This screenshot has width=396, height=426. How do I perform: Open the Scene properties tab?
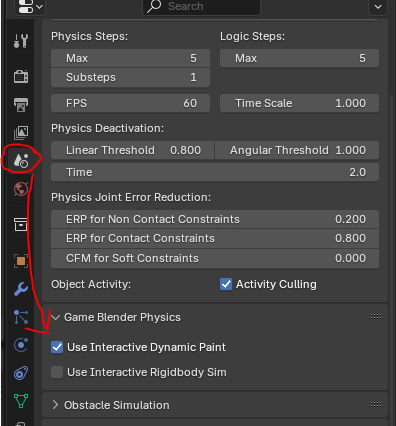coord(21,160)
